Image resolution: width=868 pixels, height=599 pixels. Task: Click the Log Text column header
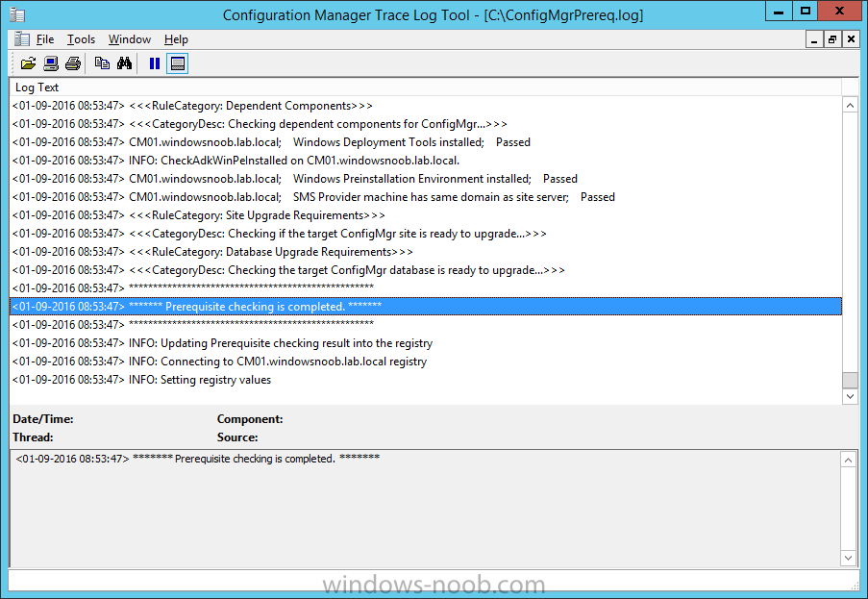425,87
